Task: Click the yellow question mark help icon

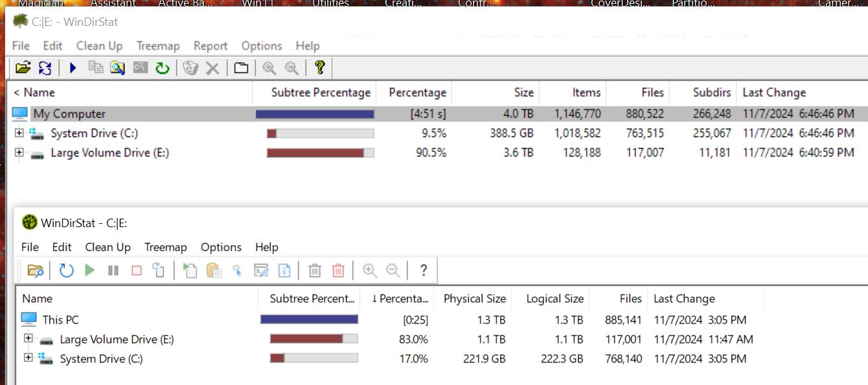Action: [x=319, y=67]
